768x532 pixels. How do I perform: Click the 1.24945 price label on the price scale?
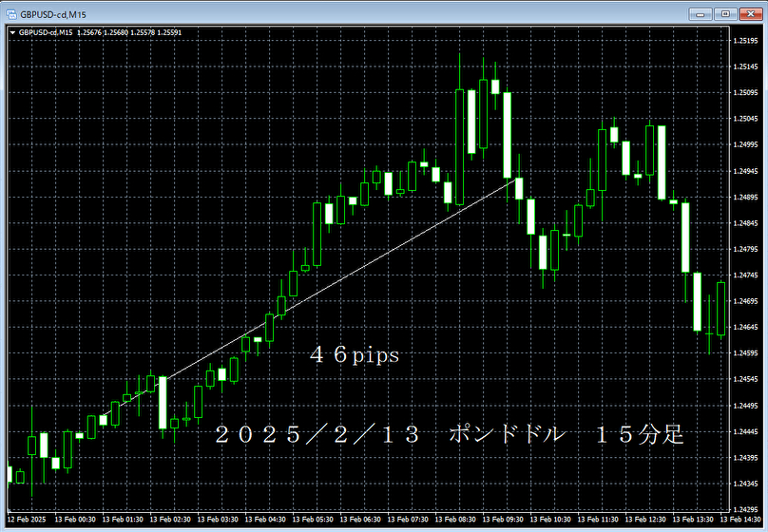[745, 171]
